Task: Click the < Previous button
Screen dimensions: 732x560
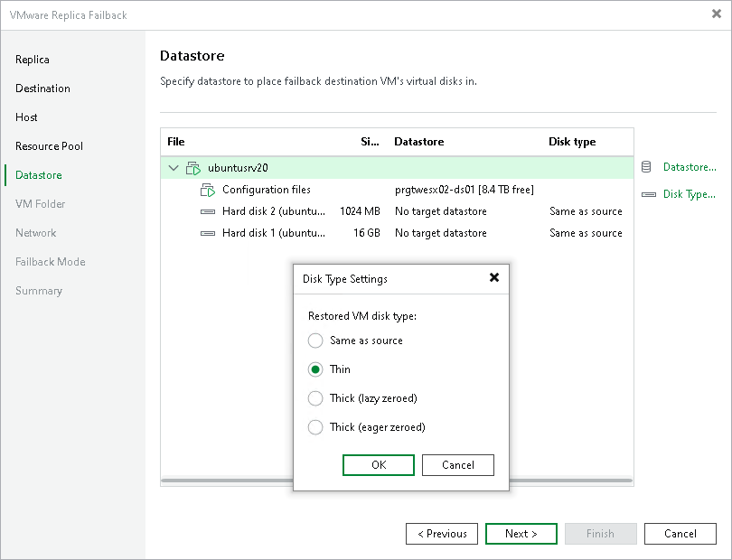Action: (442, 534)
